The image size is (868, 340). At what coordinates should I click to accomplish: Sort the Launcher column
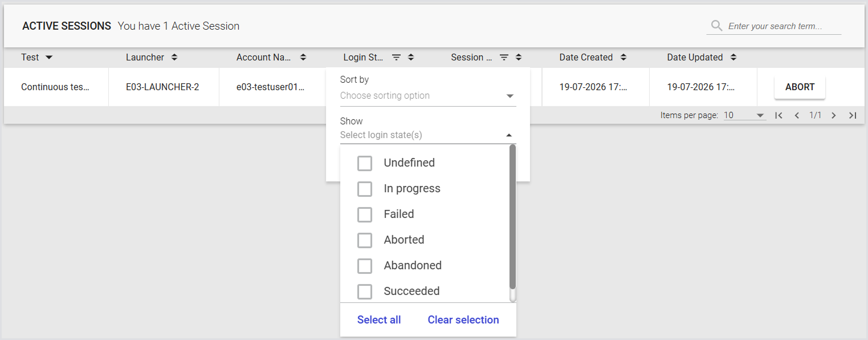174,58
